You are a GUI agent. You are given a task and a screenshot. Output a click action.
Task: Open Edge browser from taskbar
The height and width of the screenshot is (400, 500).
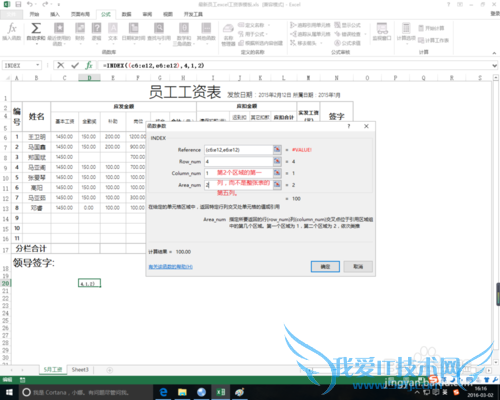click(163, 392)
